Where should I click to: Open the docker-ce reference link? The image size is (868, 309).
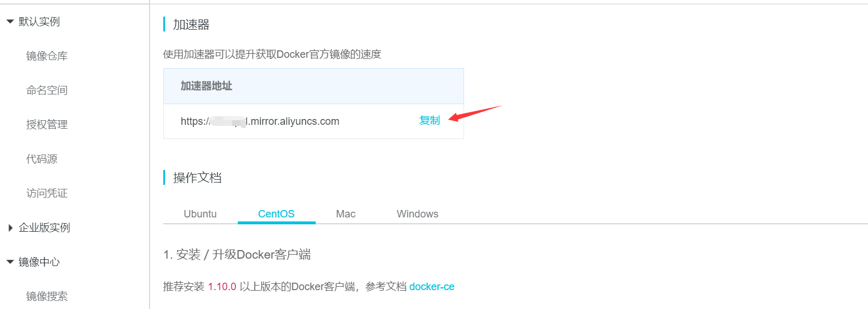(432, 287)
